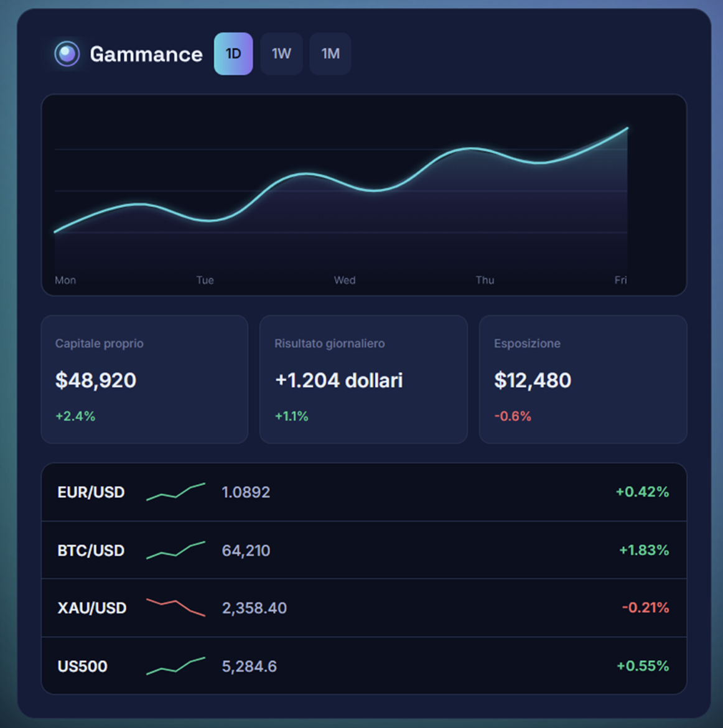Click the US500 green sparkline icon

(175, 666)
